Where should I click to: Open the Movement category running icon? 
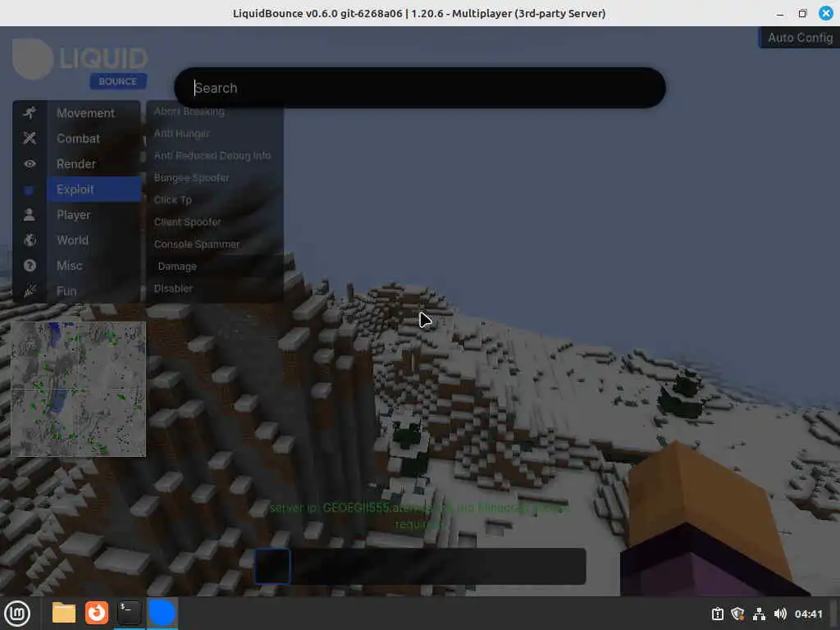pyautogui.click(x=30, y=112)
